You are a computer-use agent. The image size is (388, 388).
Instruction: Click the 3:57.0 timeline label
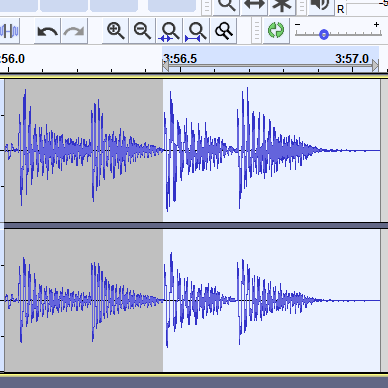tap(352, 59)
